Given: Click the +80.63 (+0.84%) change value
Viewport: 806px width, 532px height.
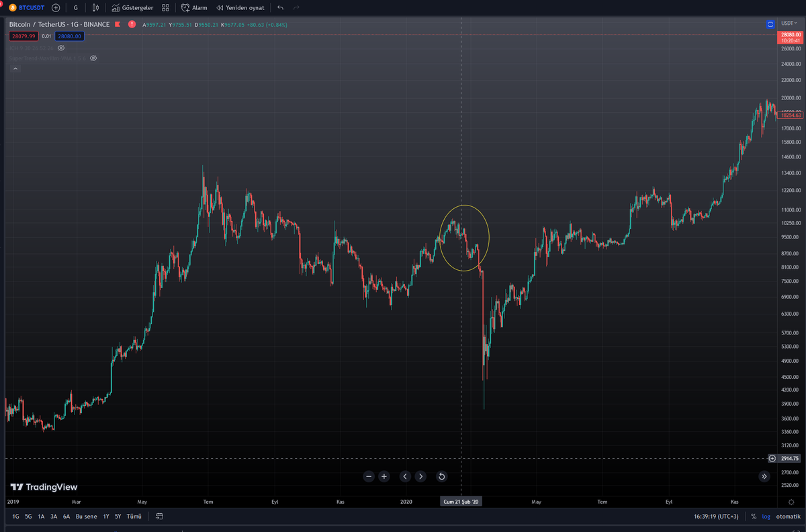Looking at the screenshot, I should pyautogui.click(x=269, y=24).
